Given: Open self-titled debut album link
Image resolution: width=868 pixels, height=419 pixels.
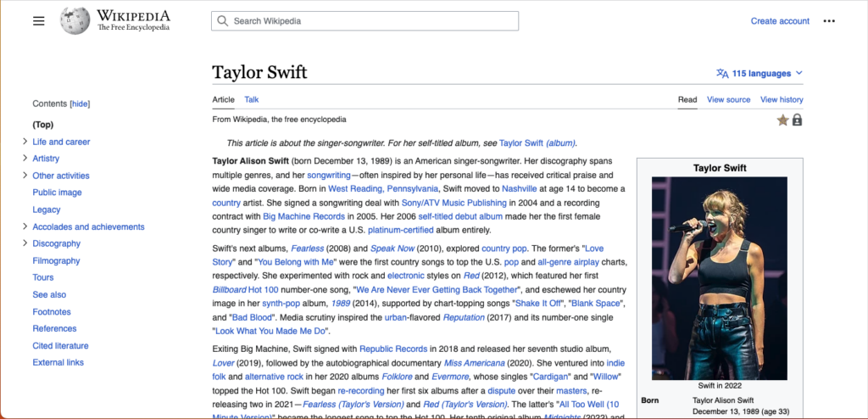Looking at the screenshot, I should coord(460,216).
